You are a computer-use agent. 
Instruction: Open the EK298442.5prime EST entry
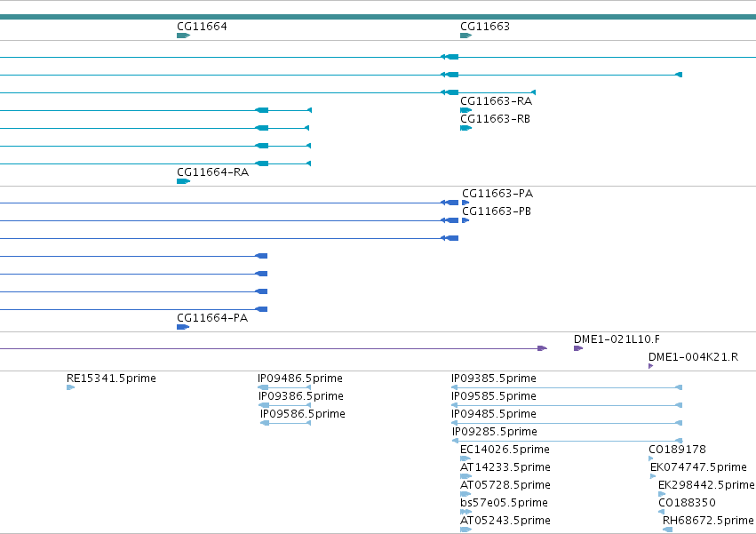[706, 485]
